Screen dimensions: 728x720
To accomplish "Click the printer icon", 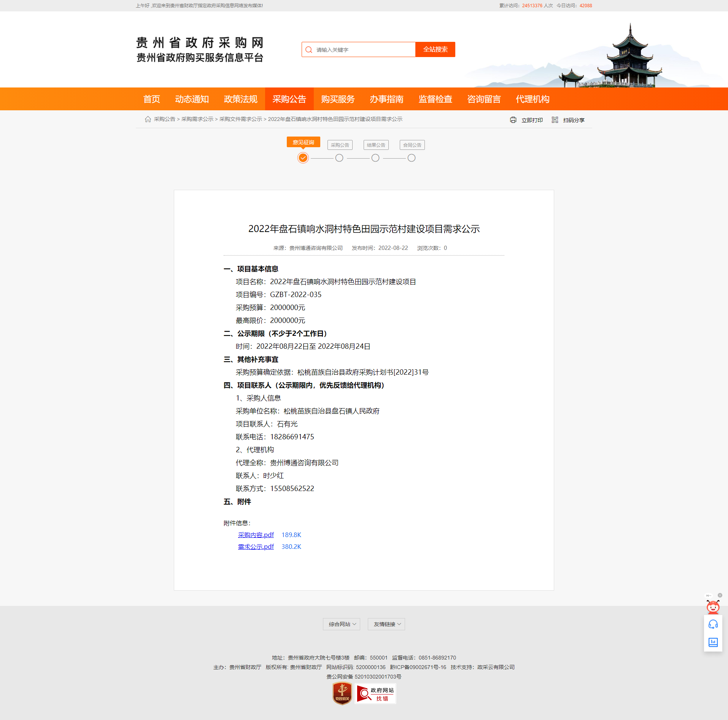I will (x=513, y=120).
